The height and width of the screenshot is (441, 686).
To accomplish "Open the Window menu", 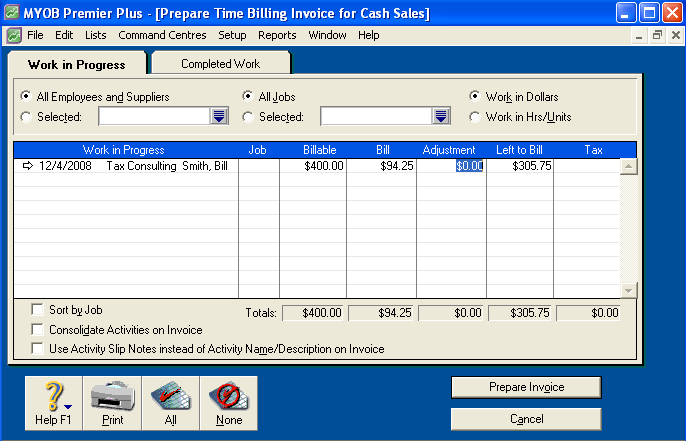I will [327, 35].
